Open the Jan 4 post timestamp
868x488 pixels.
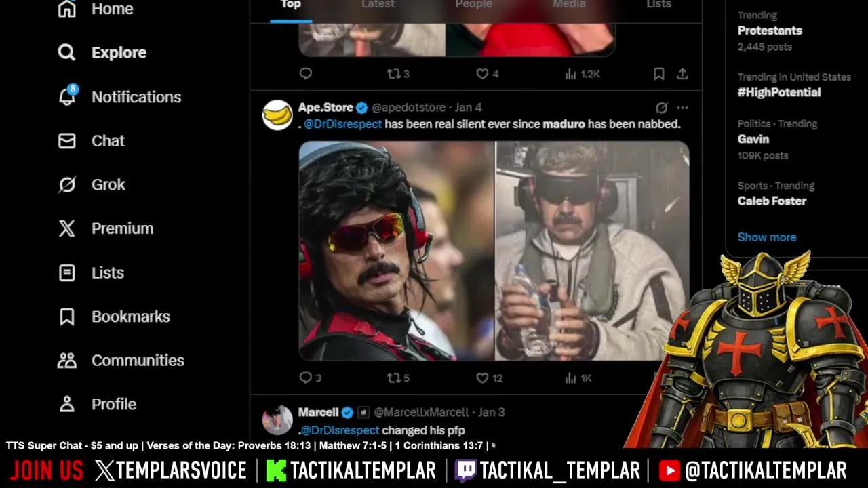(x=469, y=107)
